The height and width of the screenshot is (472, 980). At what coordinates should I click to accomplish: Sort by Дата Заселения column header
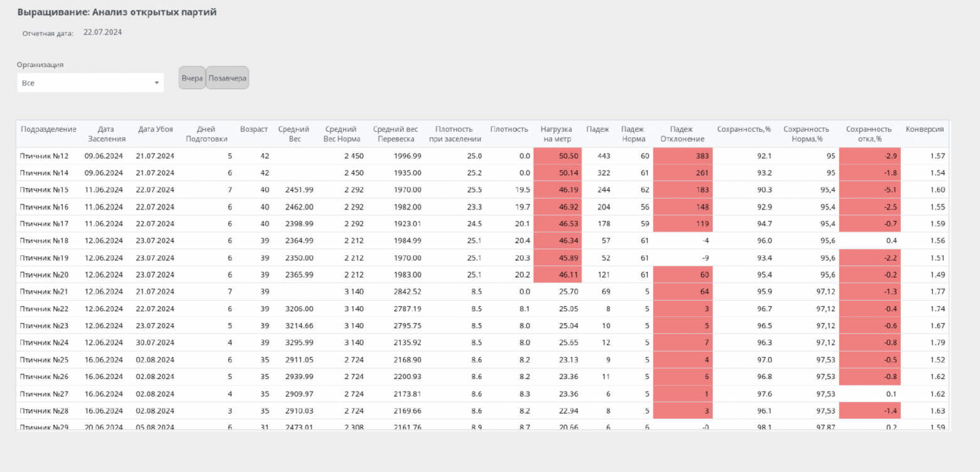[107, 134]
